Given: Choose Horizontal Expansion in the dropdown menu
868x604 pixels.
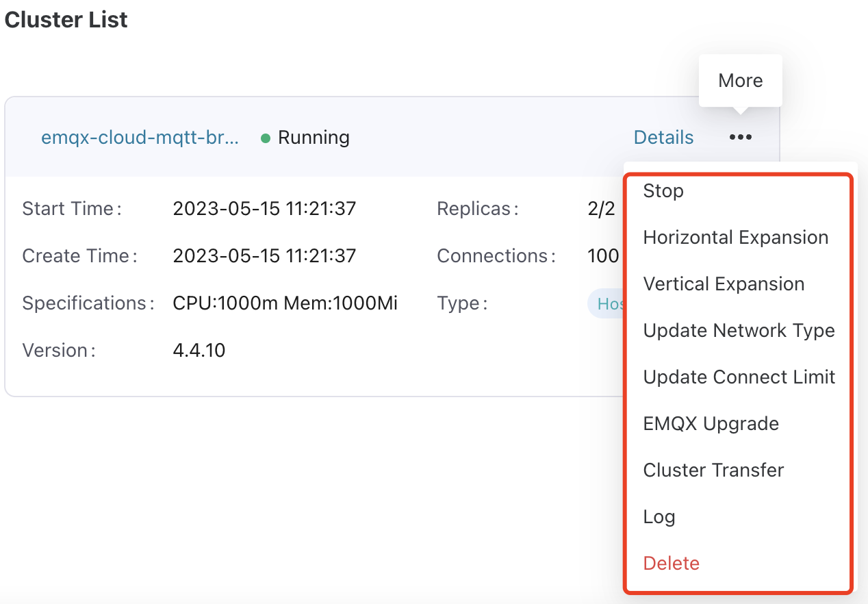Looking at the screenshot, I should [x=735, y=238].
